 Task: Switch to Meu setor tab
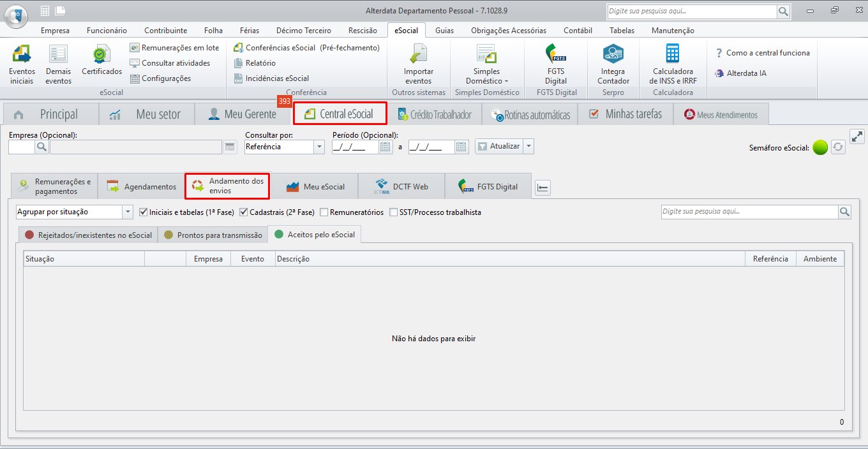coord(146,114)
